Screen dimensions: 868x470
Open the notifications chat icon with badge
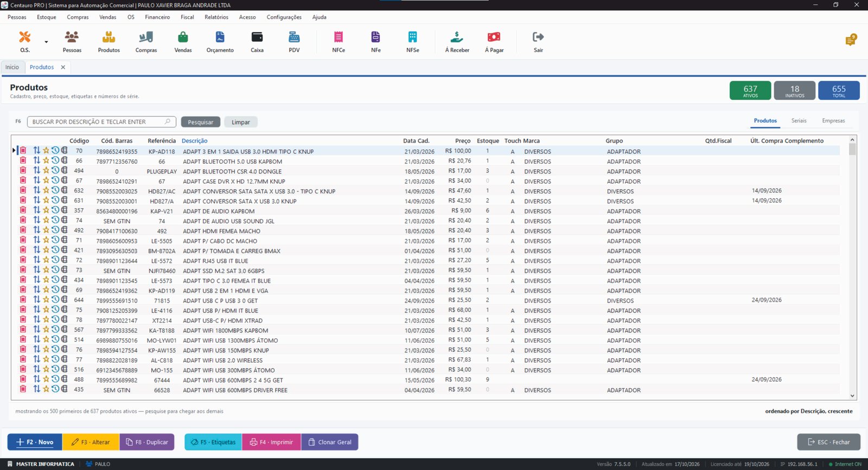point(851,40)
